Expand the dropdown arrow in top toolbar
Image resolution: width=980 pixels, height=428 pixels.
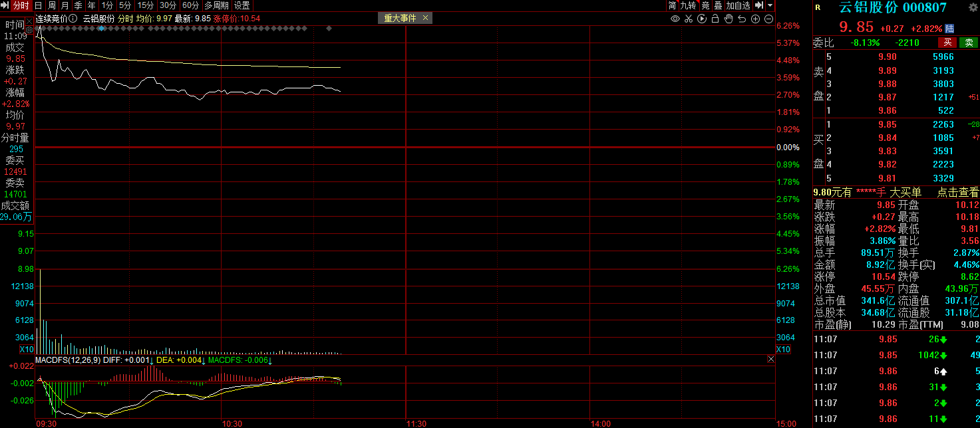click(x=770, y=5)
